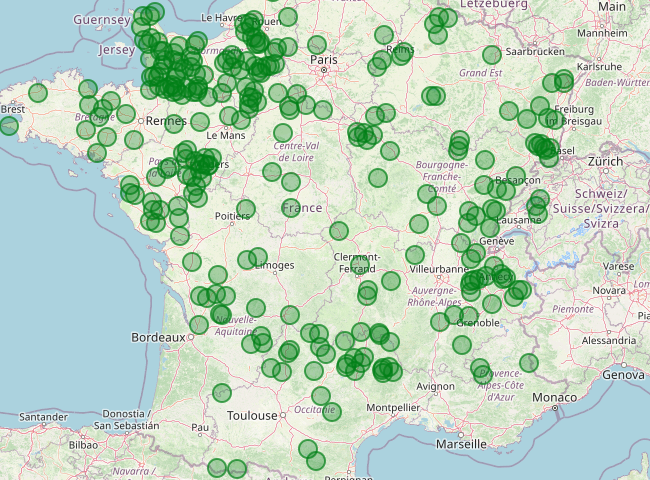The height and width of the screenshot is (480, 650).
Task: Select the green marker above Pau
Action: pyautogui.click(x=222, y=393)
